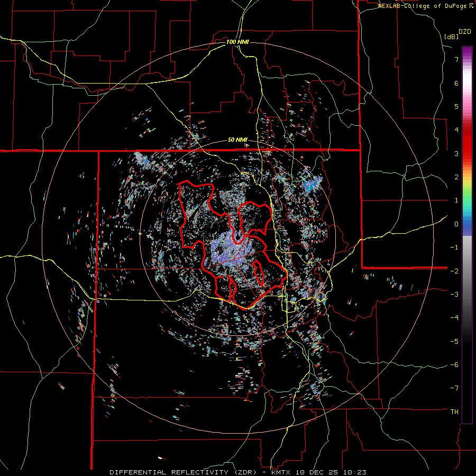Click the -7 value on the scale

454,388
